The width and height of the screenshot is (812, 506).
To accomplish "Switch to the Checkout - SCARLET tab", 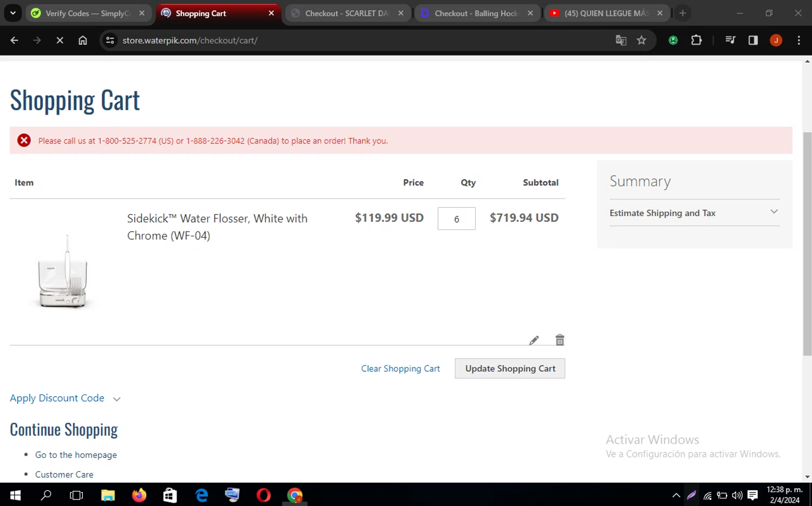I will click(x=348, y=13).
